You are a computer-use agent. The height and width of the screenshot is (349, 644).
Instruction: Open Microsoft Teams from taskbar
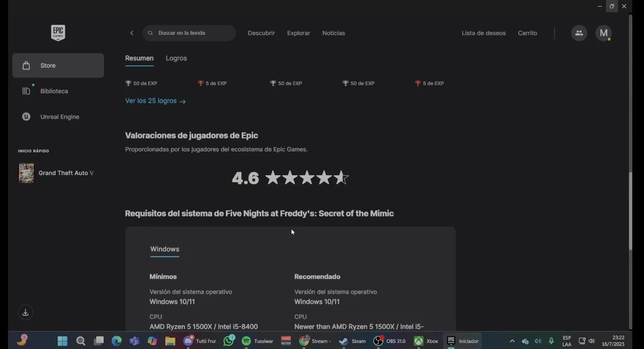click(134, 341)
